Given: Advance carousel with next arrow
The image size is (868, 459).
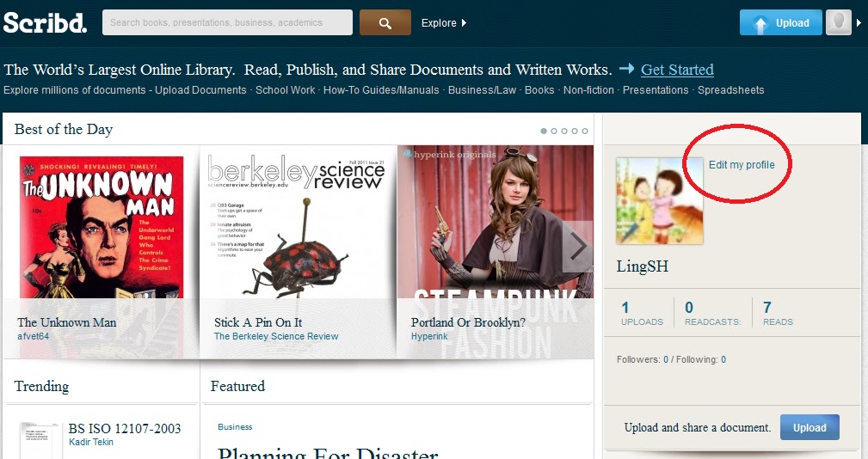Looking at the screenshot, I should [578, 246].
